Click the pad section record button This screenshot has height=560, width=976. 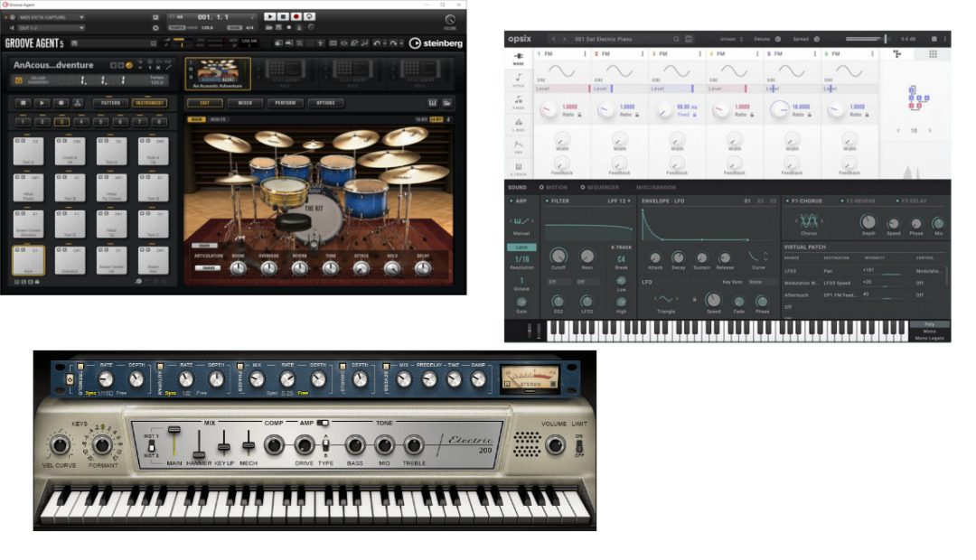pyautogui.click(x=61, y=103)
